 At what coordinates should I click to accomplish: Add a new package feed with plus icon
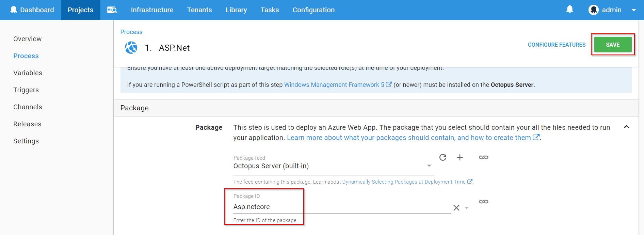(x=460, y=157)
